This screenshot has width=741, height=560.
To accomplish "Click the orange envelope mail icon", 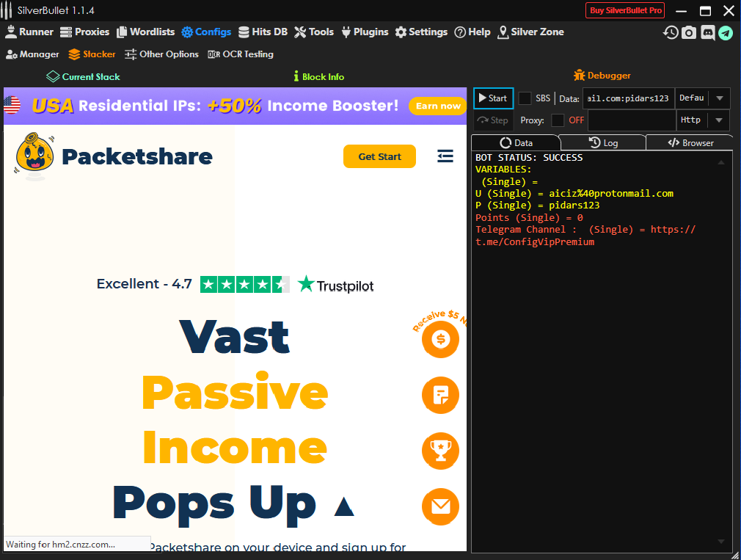I will (440, 506).
